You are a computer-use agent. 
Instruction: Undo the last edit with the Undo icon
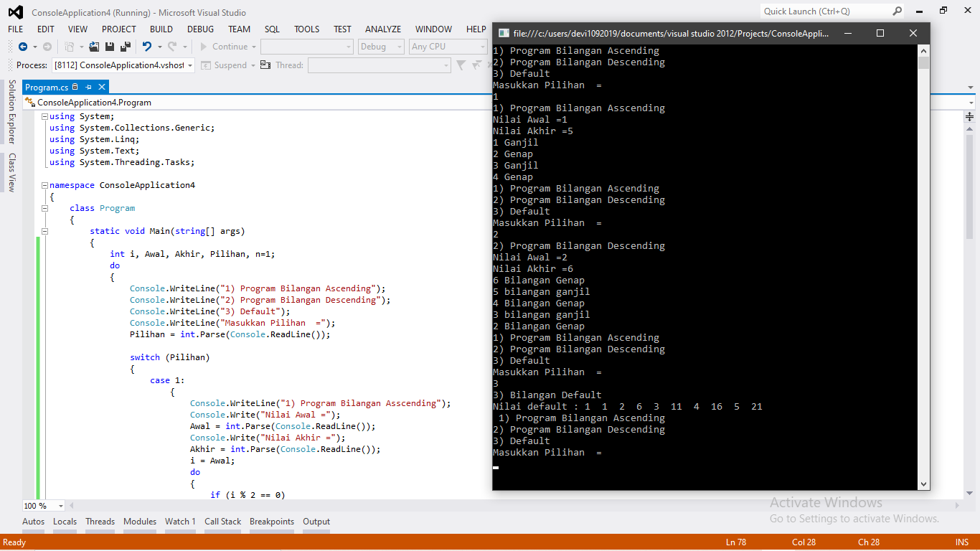pyautogui.click(x=146, y=47)
